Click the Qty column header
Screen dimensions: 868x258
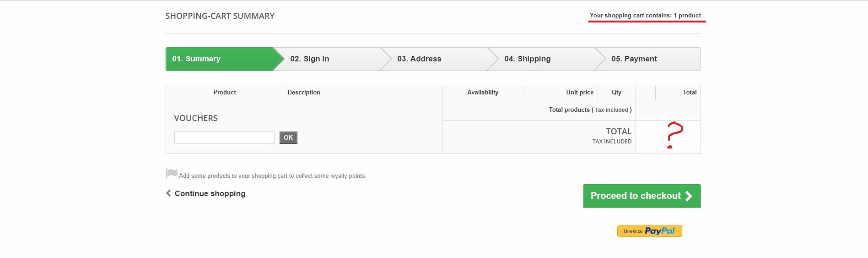tap(616, 93)
